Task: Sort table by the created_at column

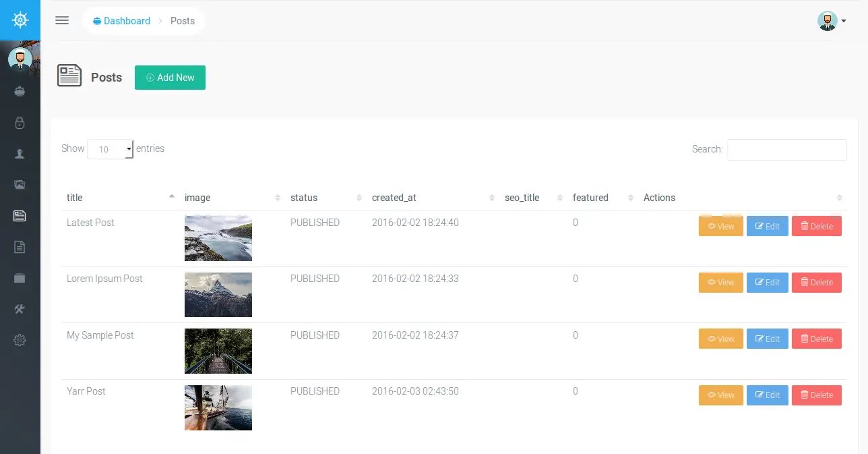Action: click(x=431, y=198)
